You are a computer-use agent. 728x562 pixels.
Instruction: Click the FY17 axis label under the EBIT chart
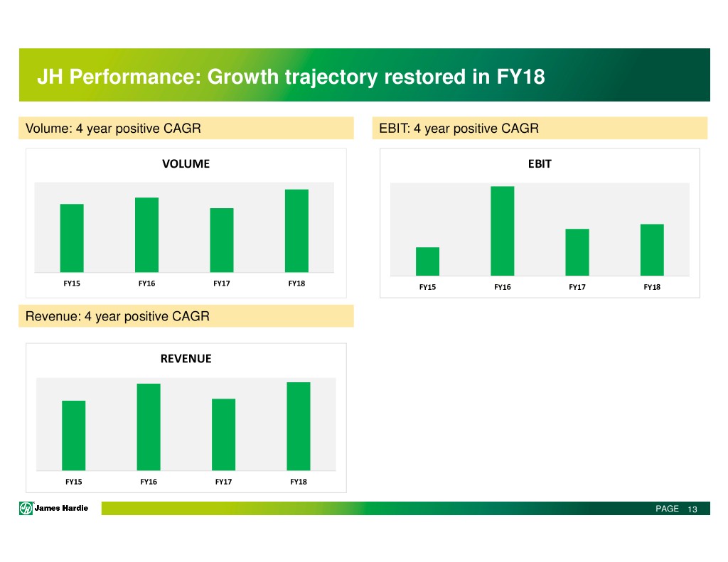(577, 287)
